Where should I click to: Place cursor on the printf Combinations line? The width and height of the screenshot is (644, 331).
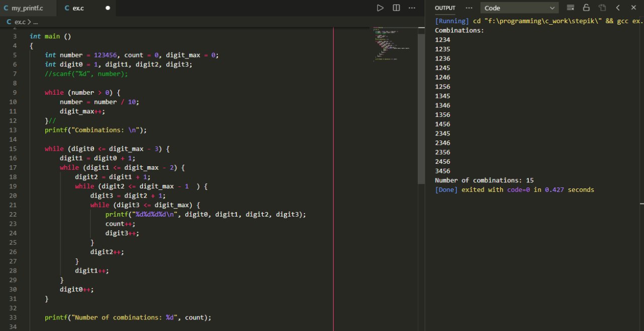(x=96, y=130)
